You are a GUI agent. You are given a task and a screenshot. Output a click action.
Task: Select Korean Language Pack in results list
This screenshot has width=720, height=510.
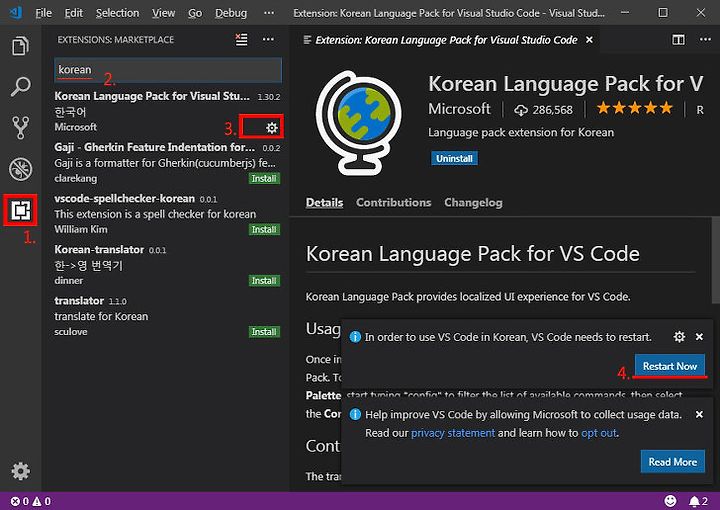tap(167, 112)
